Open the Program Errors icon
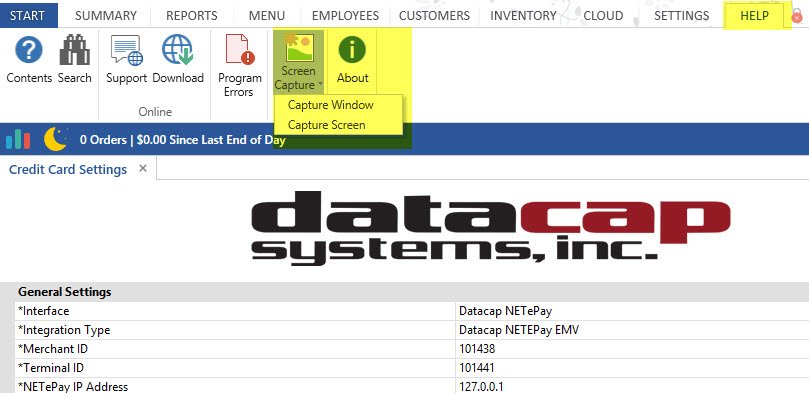The image size is (809, 393). click(239, 50)
